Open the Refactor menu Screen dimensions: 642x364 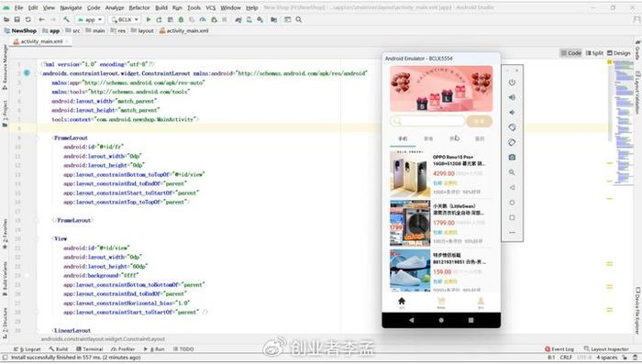pyautogui.click(x=139, y=7)
